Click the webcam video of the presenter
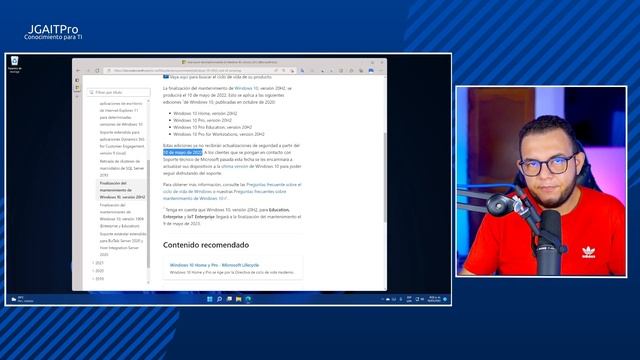 coord(541,181)
